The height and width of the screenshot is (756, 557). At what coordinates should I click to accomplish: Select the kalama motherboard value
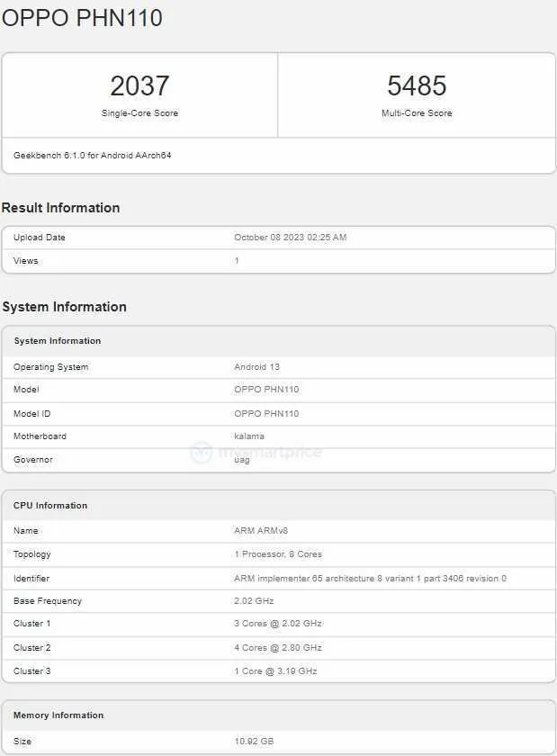coord(249,436)
